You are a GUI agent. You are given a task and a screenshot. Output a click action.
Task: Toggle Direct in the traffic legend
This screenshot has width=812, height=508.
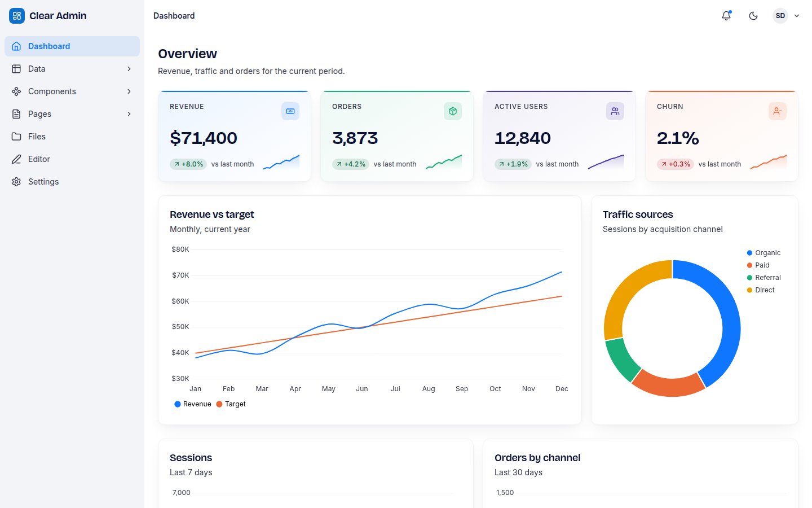(x=761, y=290)
